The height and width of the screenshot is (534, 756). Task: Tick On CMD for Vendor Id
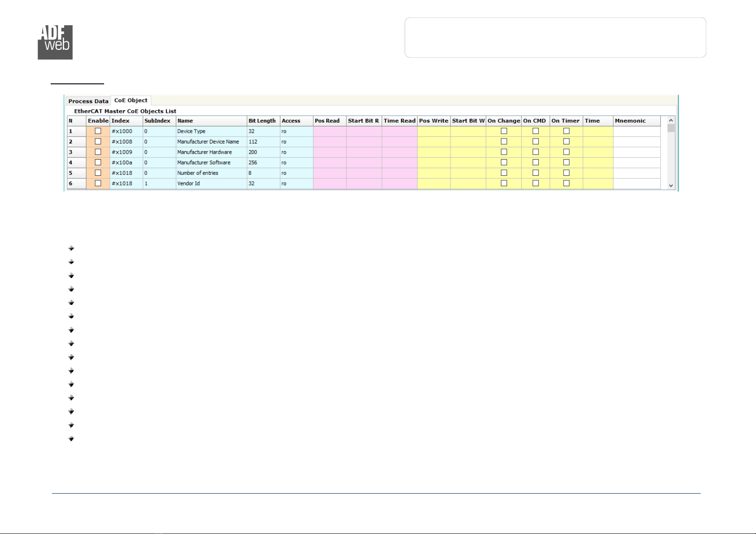536,183
